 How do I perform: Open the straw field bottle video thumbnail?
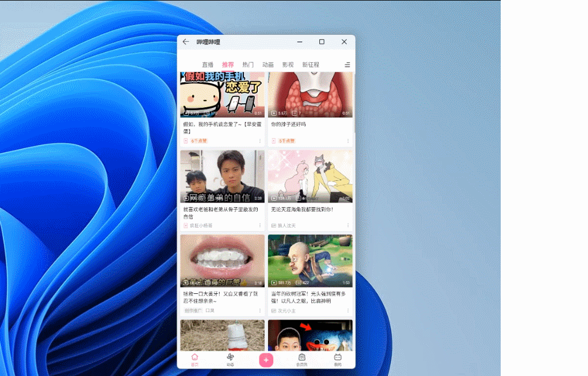click(x=222, y=335)
